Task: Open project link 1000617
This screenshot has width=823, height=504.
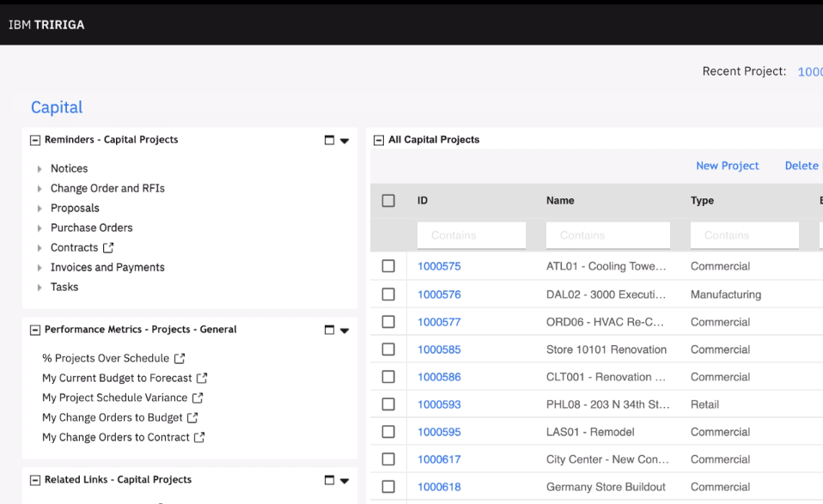Action: coord(439,459)
